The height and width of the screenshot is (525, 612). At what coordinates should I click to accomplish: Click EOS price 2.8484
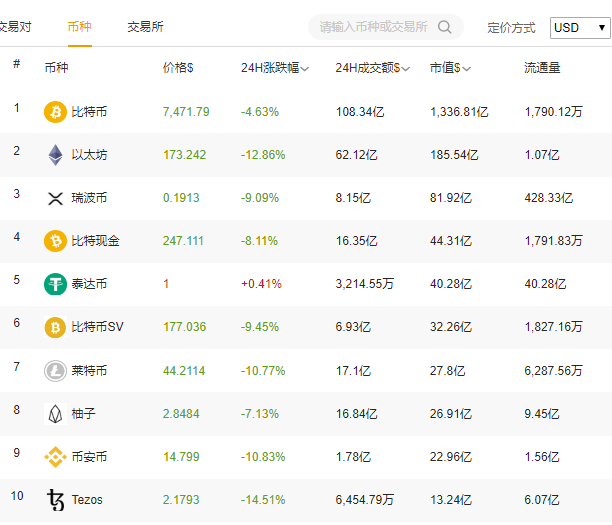click(x=181, y=414)
